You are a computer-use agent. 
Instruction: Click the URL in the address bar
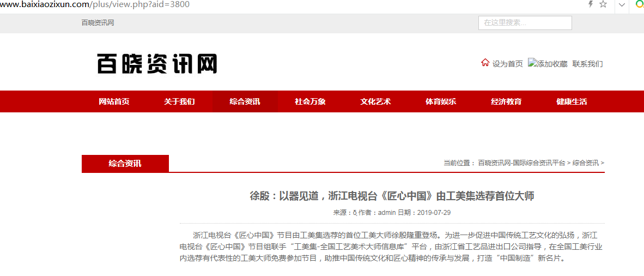tap(95, 4)
